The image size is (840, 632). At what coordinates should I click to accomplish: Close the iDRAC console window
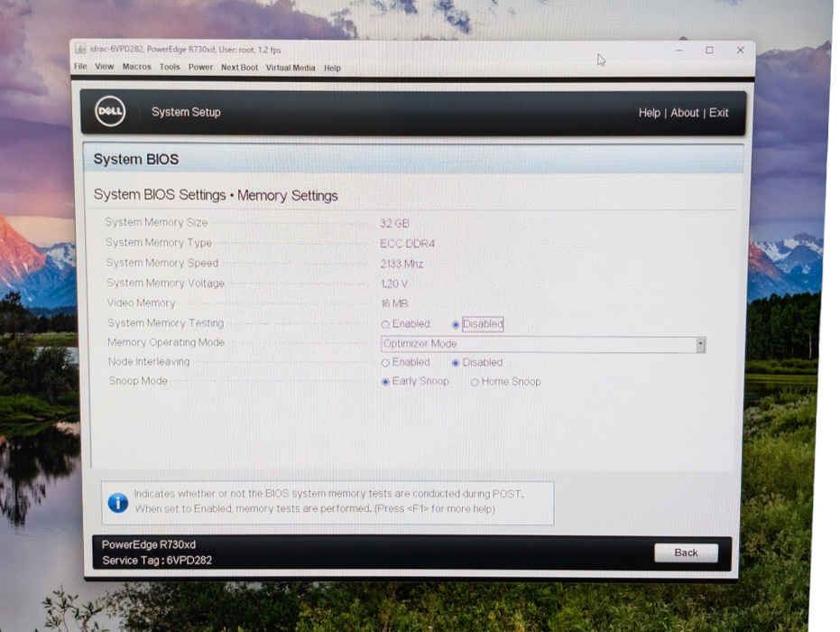pyautogui.click(x=741, y=50)
